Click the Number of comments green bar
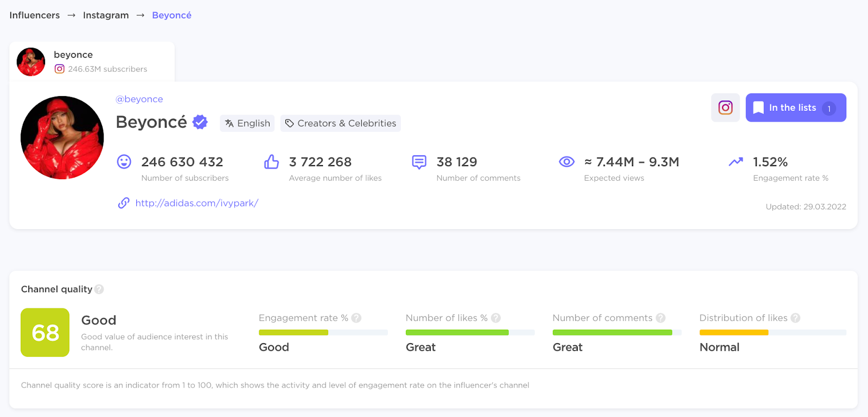The width and height of the screenshot is (868, 417). click(612, 332)
